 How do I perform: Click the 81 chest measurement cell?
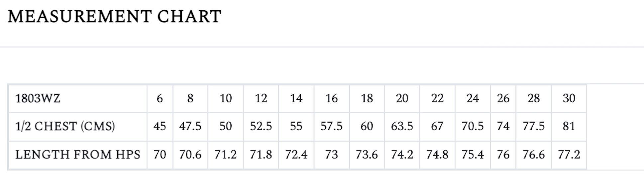569,127
